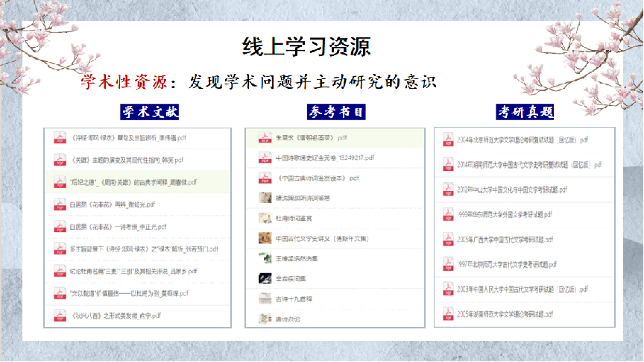Click PDF icon beside 俞宁.pdf file

point(59,315)
